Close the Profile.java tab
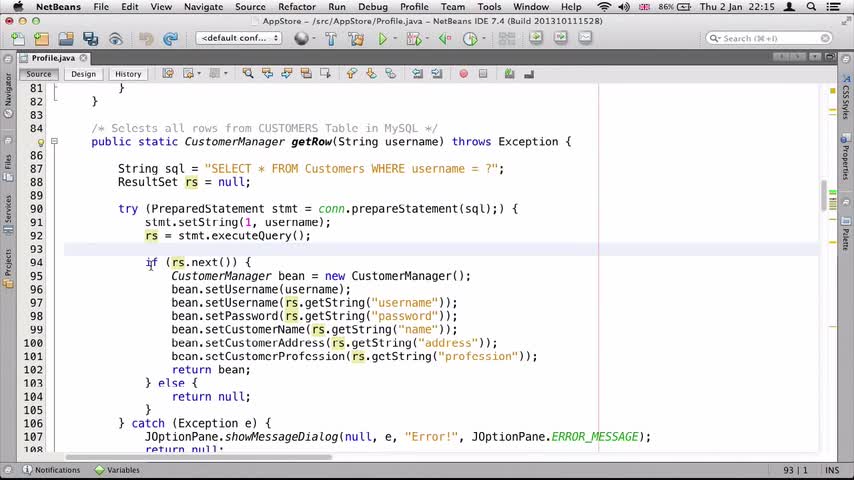 (83, 58)
